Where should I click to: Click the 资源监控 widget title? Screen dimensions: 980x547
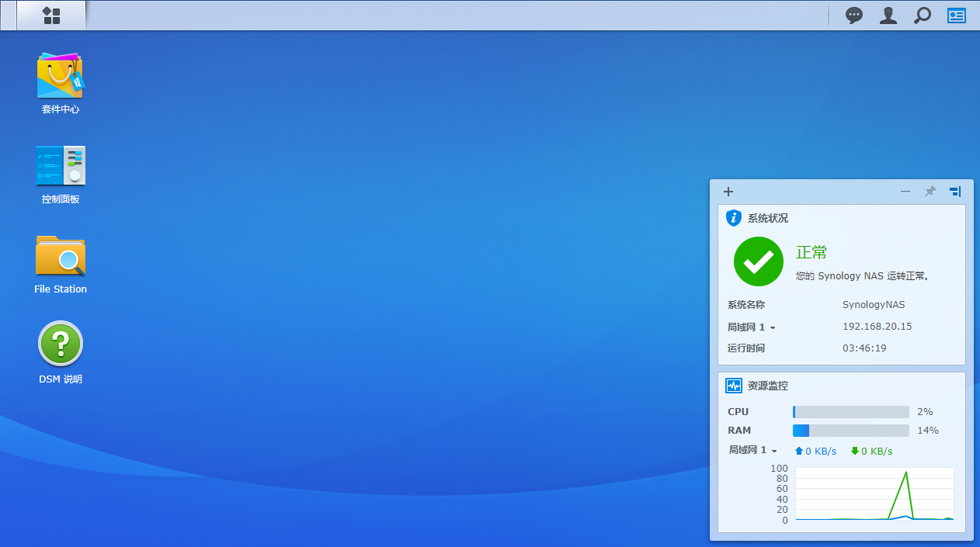click(x=768, y=386)
